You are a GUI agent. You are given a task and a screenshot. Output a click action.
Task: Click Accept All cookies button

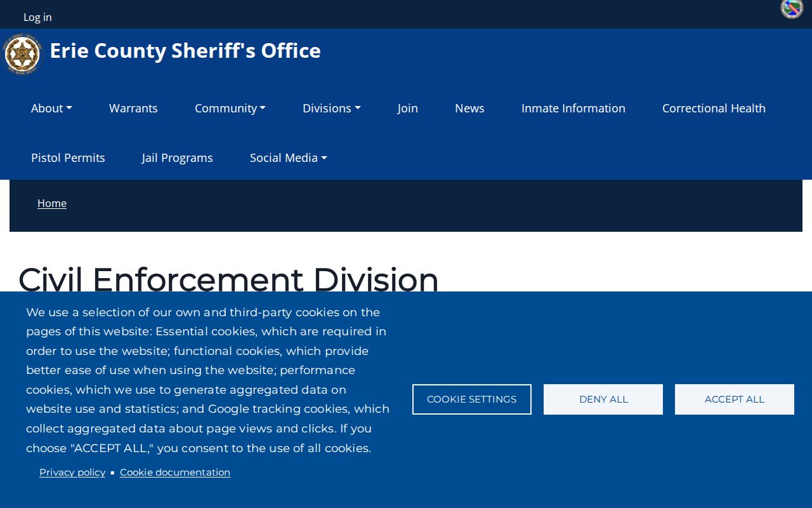(x=735, y=399)
